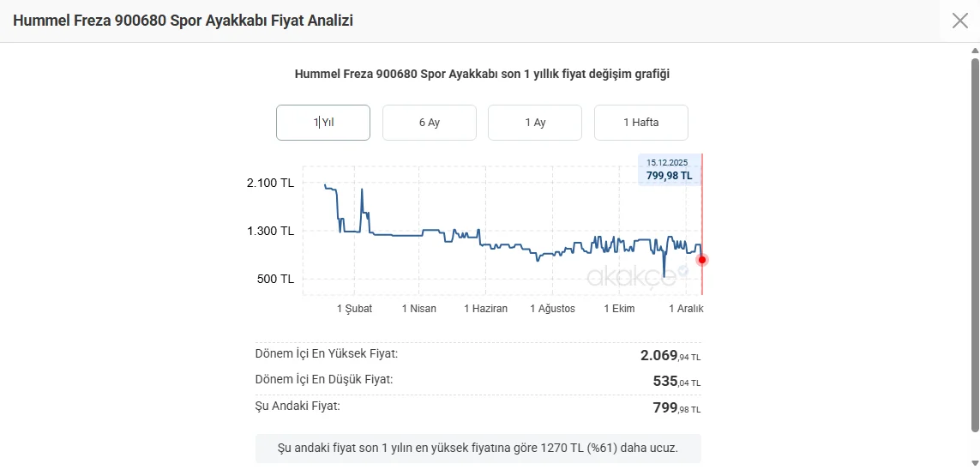This screenshot has width=980, height=470.
Task: Click the highest price value 2.069,94 TL
Action: pos(670,355)
